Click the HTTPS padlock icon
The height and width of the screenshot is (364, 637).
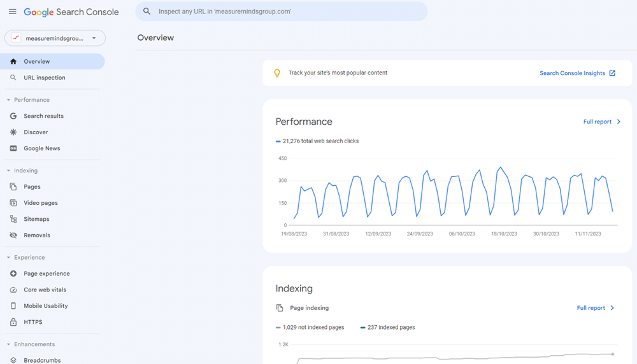click(13, 322)
